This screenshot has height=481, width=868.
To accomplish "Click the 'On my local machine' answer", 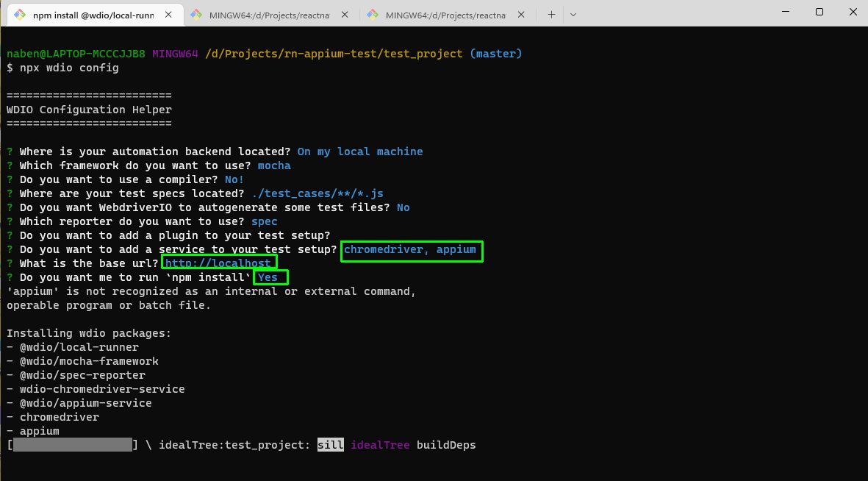I will (360, 152).
